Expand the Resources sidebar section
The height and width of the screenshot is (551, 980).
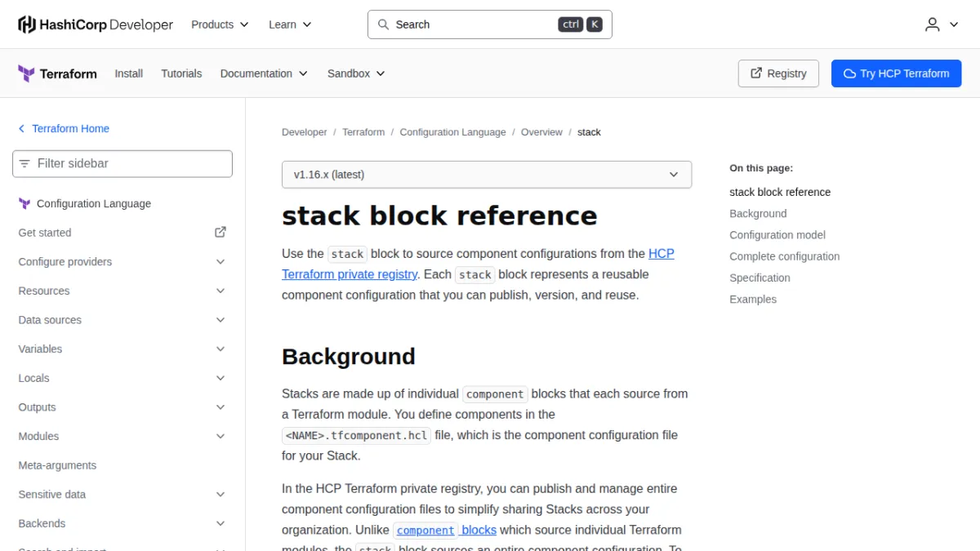[x=122, y=291]
